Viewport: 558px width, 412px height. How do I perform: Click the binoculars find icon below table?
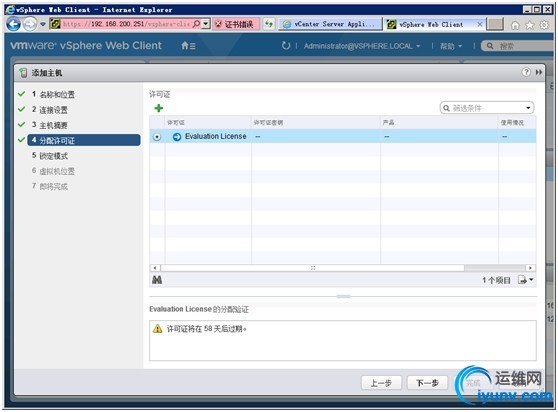point(157,280)
